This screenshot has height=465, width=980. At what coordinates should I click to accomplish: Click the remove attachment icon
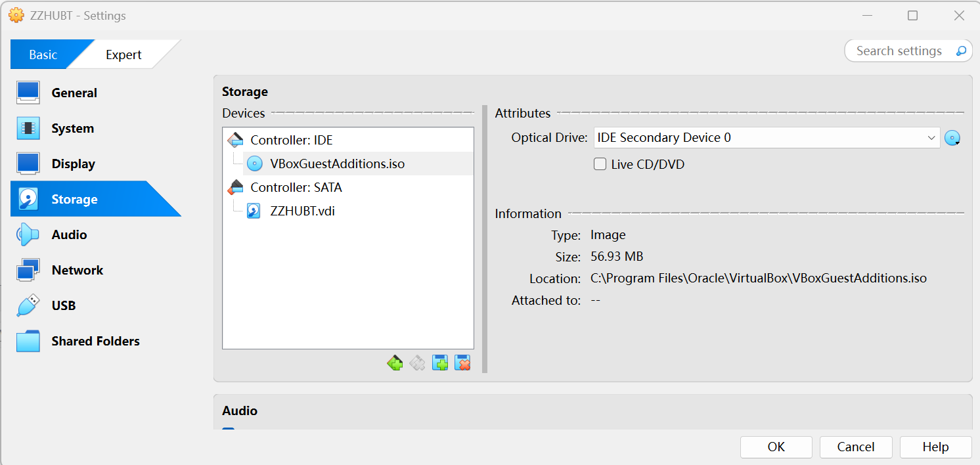[462, 363]
